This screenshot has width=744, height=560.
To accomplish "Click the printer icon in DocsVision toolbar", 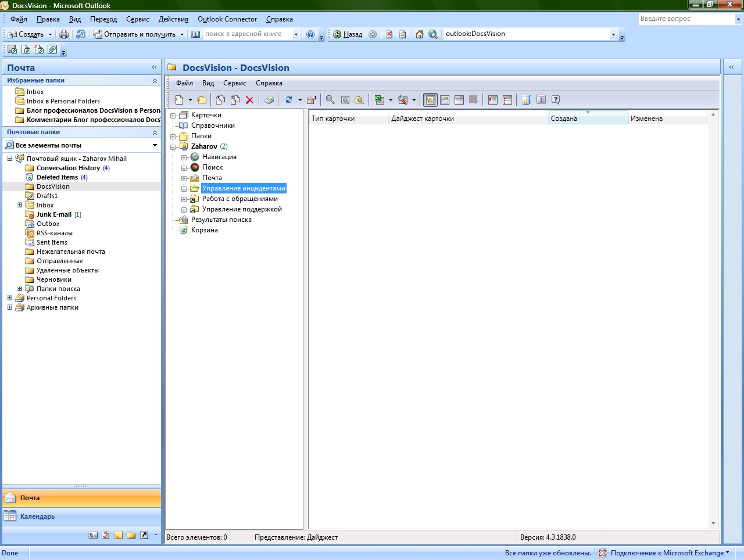I will coord(269,100).
